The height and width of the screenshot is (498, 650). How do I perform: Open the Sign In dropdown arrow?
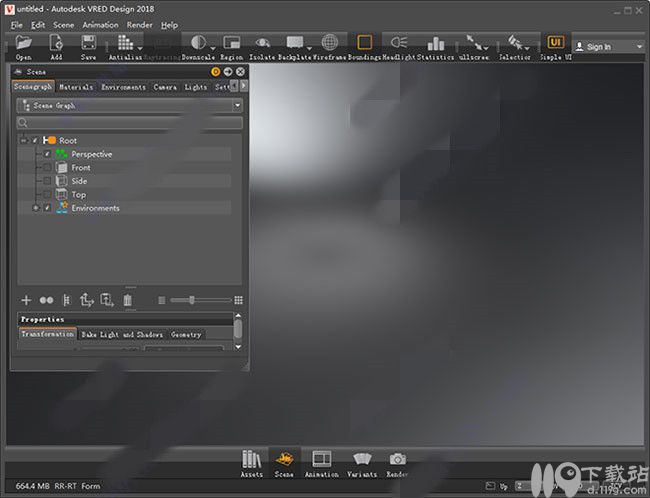639,46
